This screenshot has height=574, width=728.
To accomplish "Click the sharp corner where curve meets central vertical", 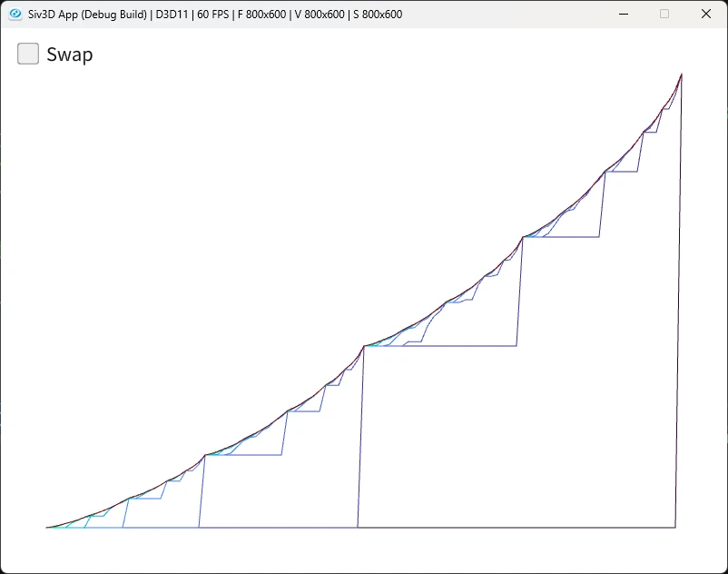I will (364, 346).
